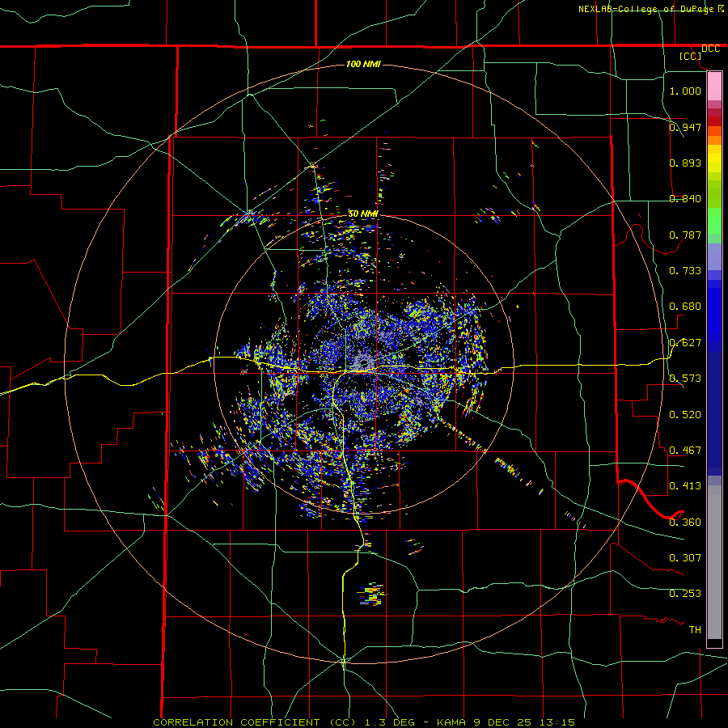Screen dimensions: 728x728
Task: Click the '100 NMI' range ring label
Action: pyautogui.click(x=363, y=64)
